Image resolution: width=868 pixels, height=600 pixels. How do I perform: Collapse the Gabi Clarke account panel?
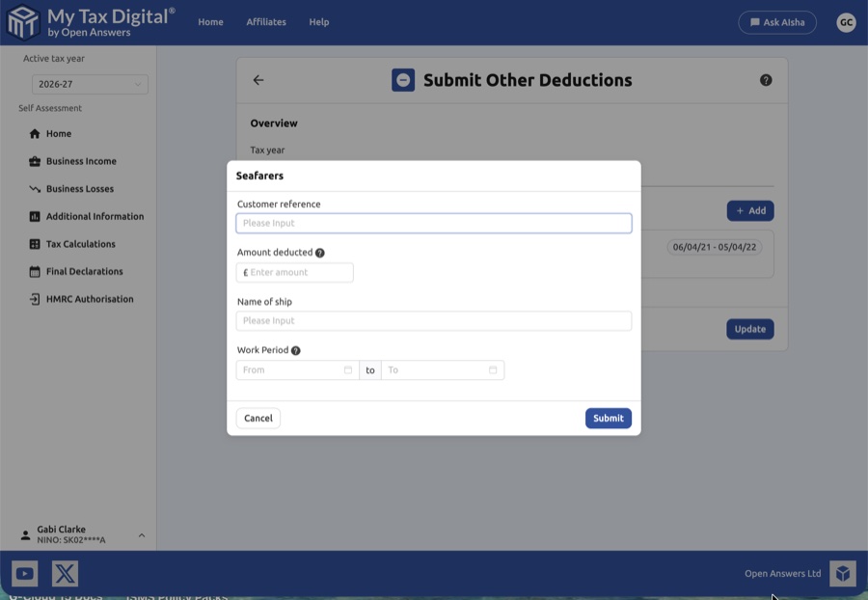[141, 533]
